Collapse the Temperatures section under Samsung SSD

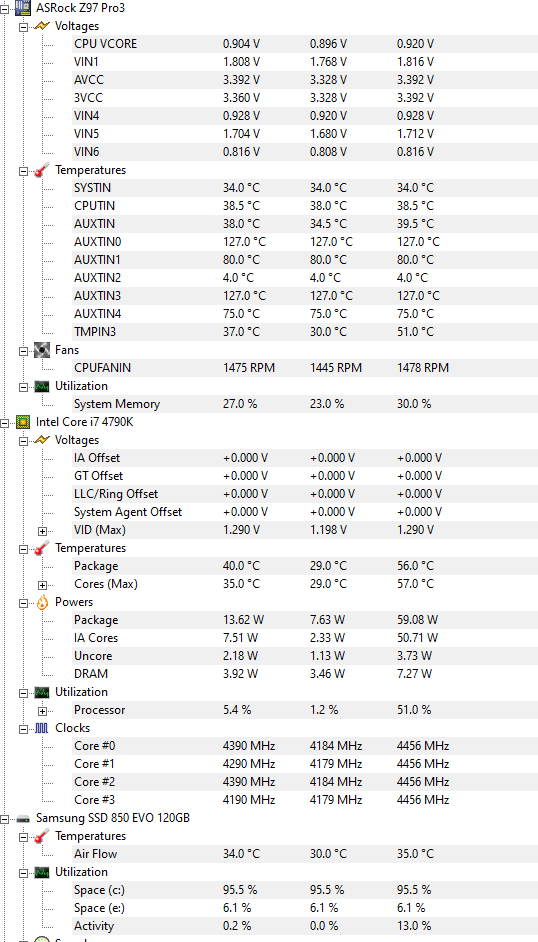[x=23, y=836]
